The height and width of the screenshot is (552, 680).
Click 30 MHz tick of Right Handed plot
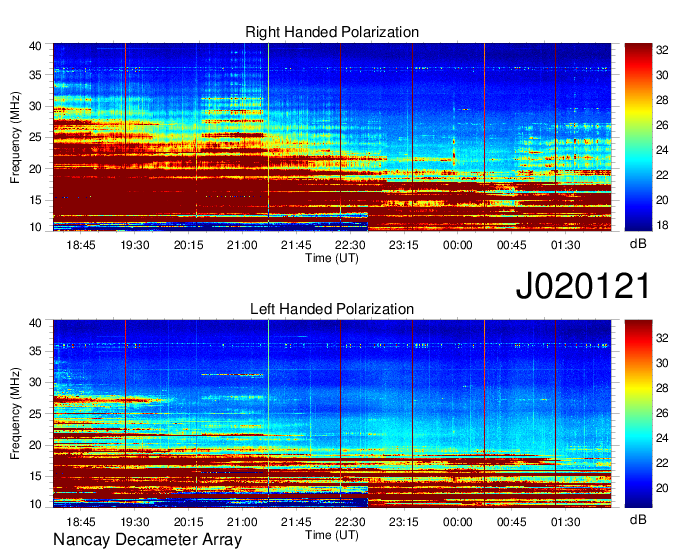(x=35, y=106)
